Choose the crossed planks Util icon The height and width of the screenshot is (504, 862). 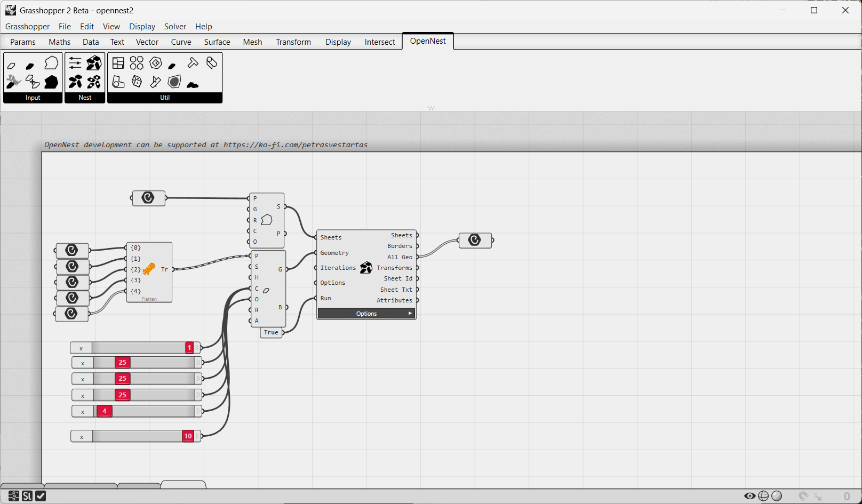155,82
